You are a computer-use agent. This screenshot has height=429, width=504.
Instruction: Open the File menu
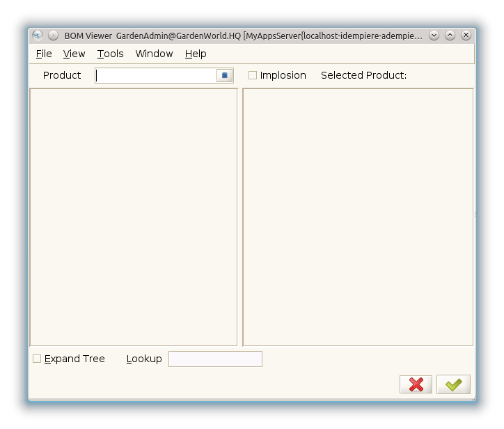[x=44, y=54]
